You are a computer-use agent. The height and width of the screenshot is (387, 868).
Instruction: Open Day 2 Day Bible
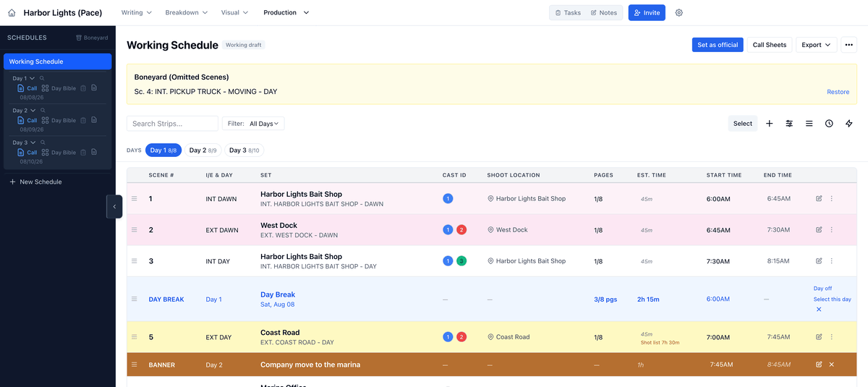(x=59, y=121)
